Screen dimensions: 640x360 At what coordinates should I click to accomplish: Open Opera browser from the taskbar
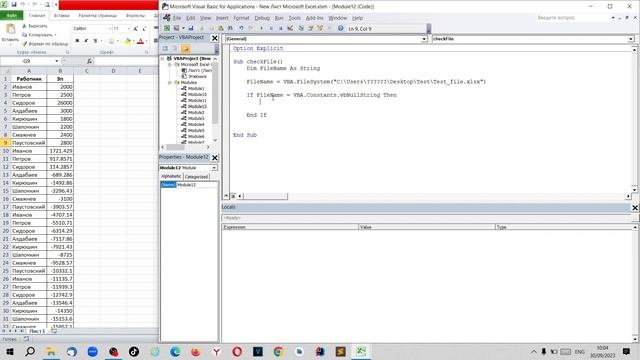(237, 351)
